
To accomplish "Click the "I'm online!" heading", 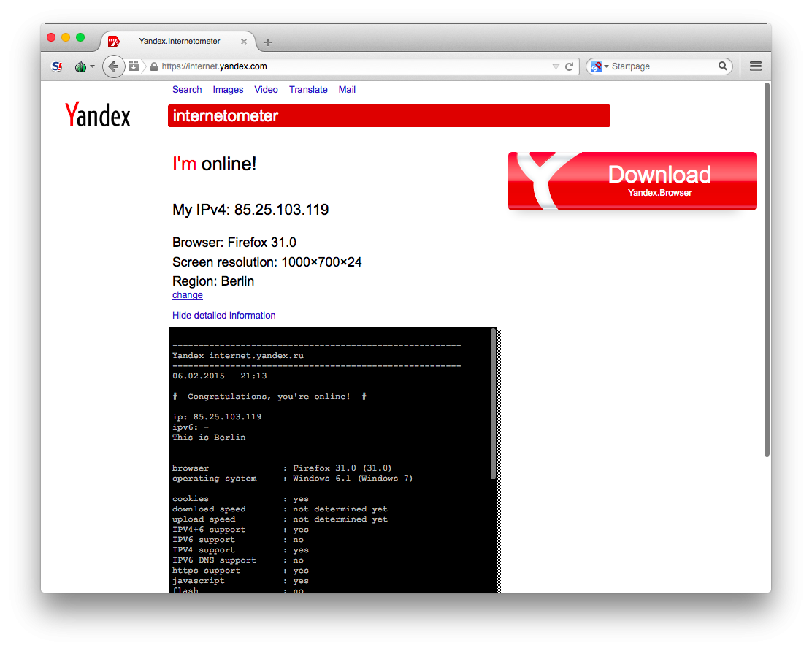I will click(215, 164).
